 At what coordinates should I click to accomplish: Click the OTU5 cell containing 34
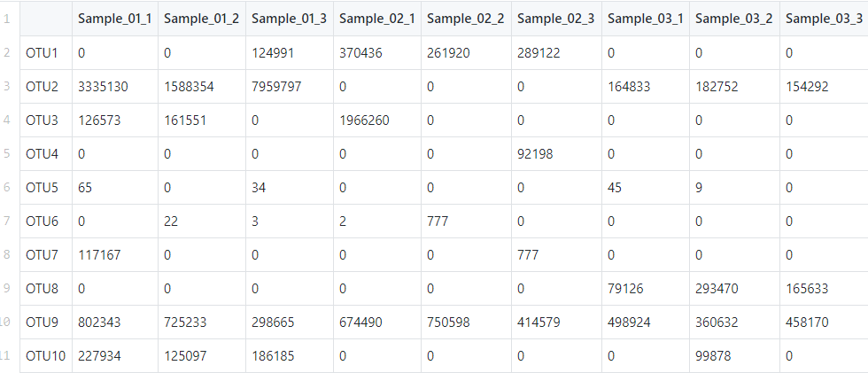[290, 188]
